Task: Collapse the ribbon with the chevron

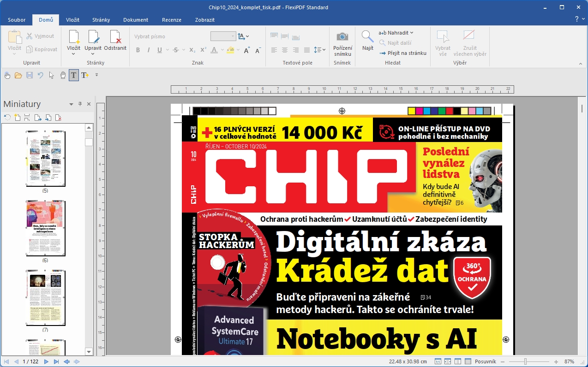Action: (583, 19)
